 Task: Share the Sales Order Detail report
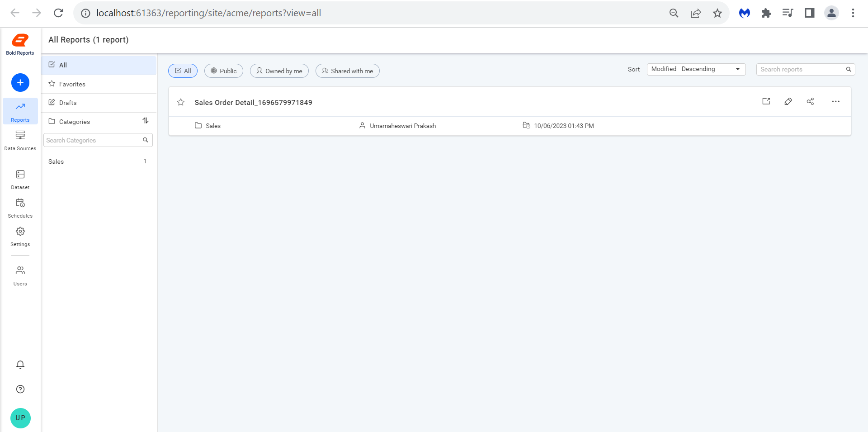pos(810,101)
